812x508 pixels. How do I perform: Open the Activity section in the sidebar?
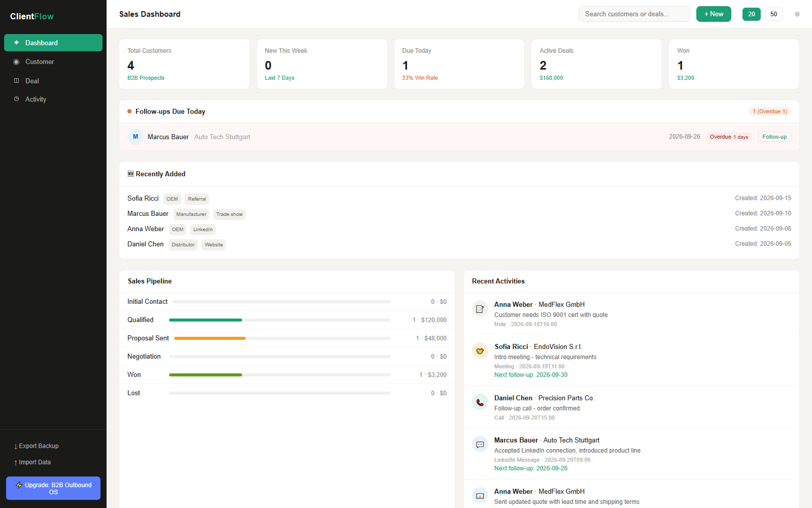[x=53, y=99]
